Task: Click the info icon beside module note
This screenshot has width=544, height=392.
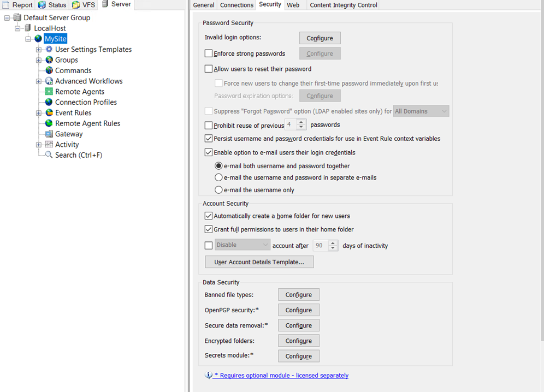Action: coord(208,376)
